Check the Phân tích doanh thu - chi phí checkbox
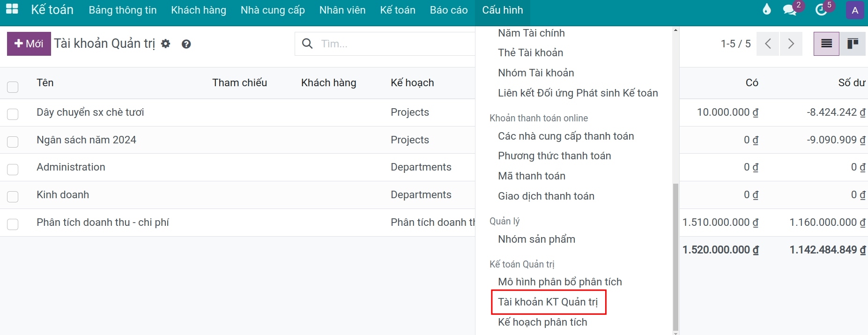This screenshot has width=868, height=335. [13, 224]
